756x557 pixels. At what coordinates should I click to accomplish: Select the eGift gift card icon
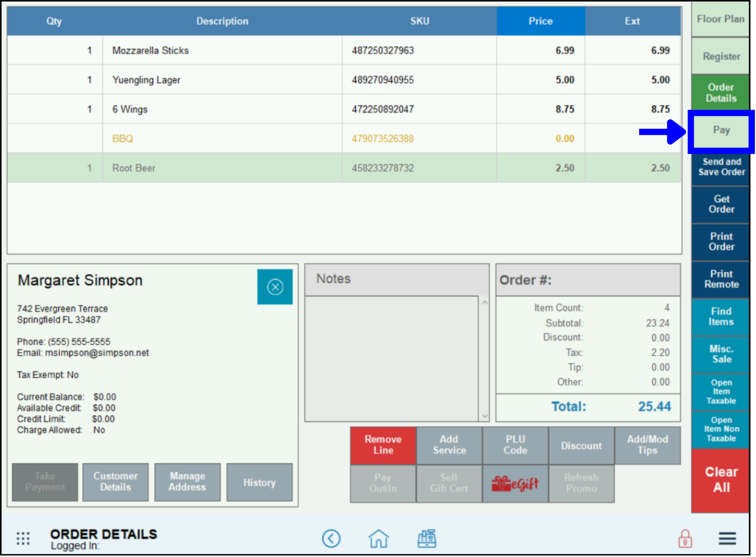click(515, 483)
